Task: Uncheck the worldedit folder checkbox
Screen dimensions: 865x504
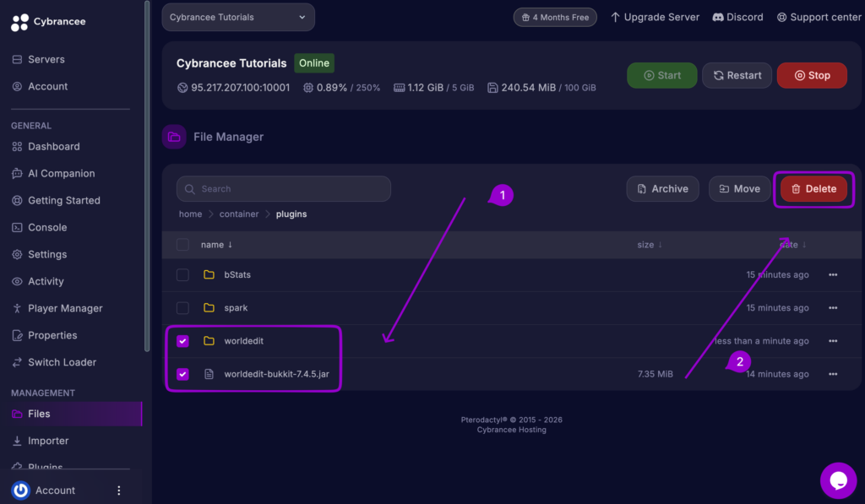Action: click(x=182, y=341)
